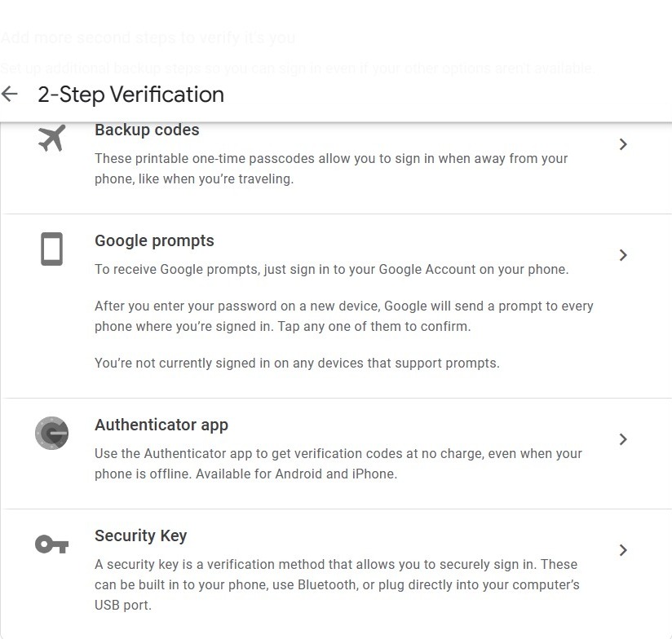Select the Backup codes heading
This screenshot has height=639, width=672.
point(147,130)
